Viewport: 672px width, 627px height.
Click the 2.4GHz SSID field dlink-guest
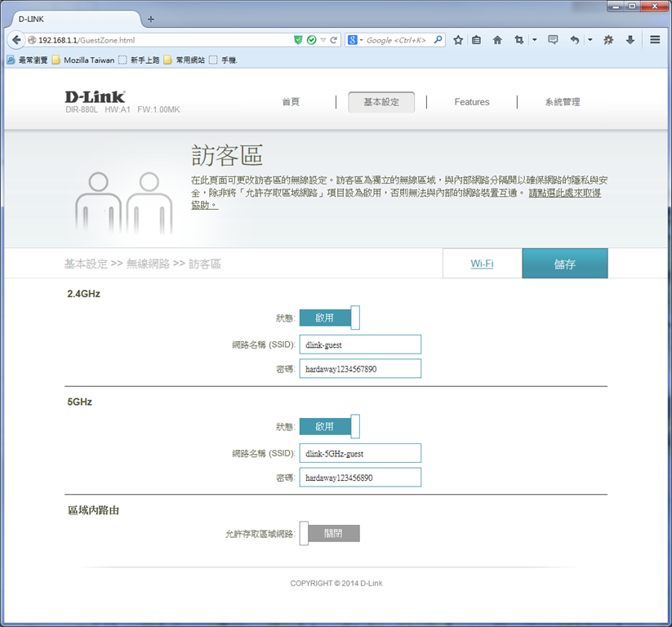(x=360, y=345)
